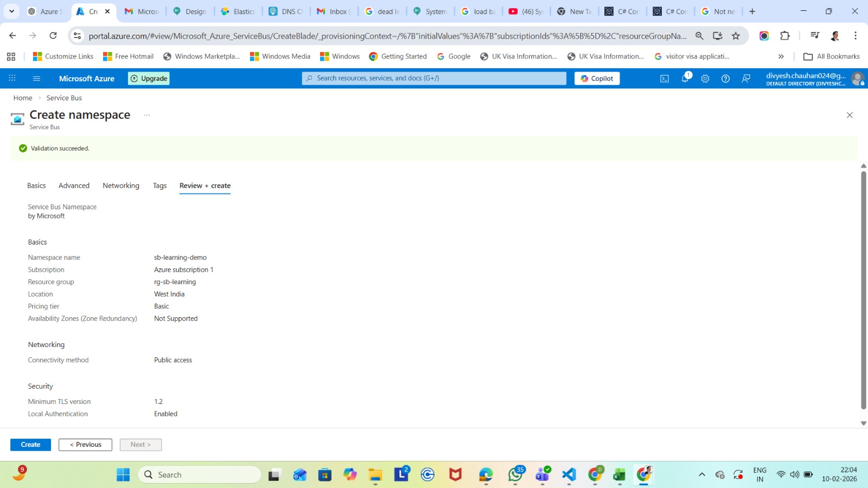Open Excel from the taskbar

(x=620, y=475)
